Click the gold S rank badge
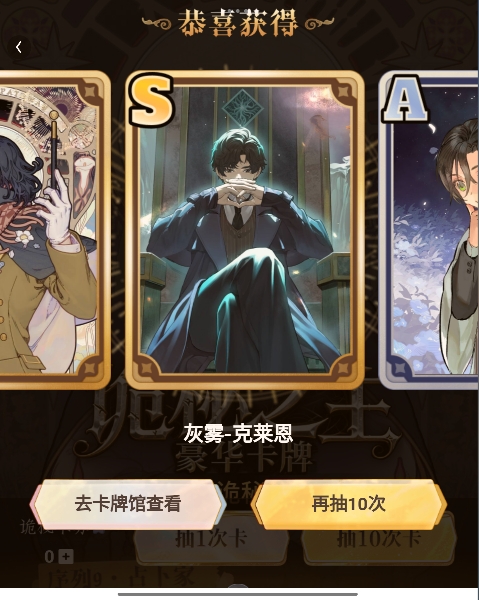The width and height of the screenshot is (479, 600). point(151,101)
